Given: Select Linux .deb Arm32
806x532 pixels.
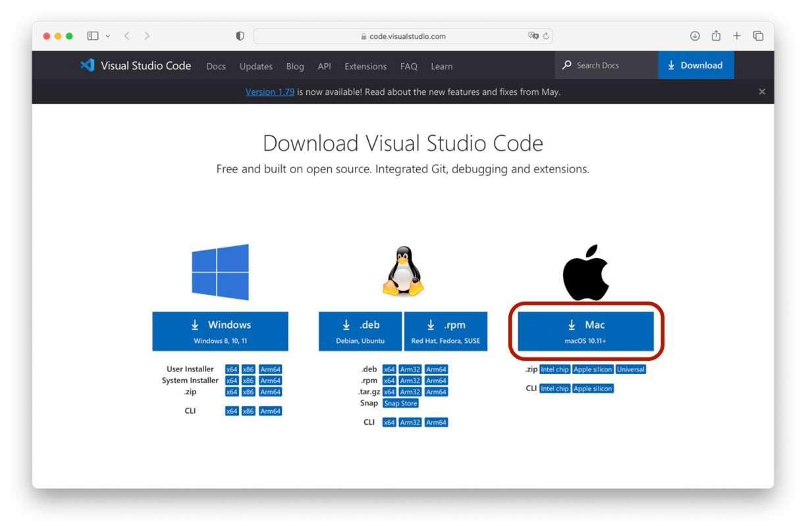Looking at the screenshot, I should [x=410, y=369].
